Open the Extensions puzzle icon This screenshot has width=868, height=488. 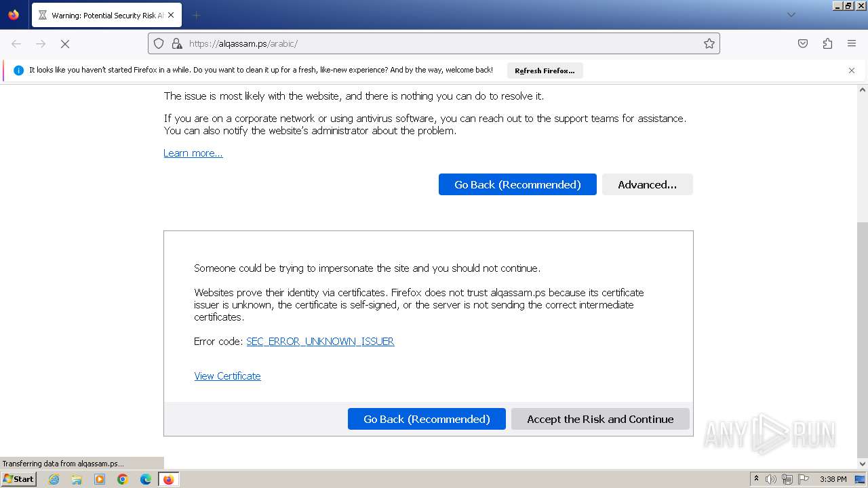827,43
